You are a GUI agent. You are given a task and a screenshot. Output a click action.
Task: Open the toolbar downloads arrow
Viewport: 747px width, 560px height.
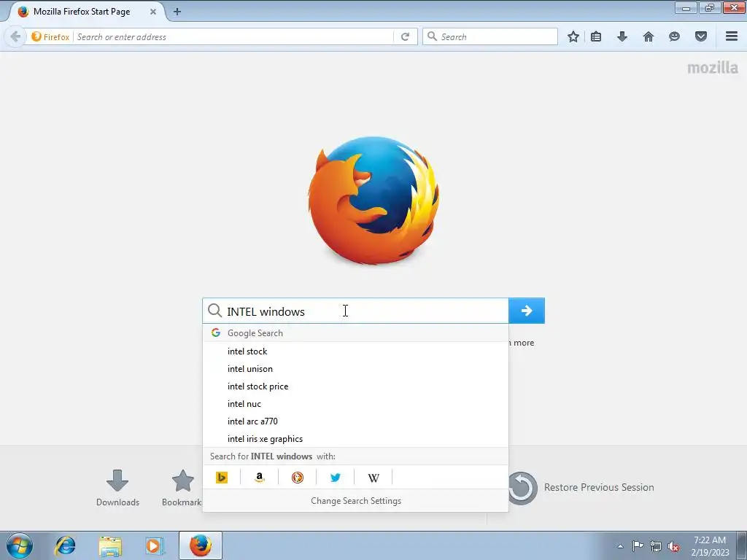point(622,36)
